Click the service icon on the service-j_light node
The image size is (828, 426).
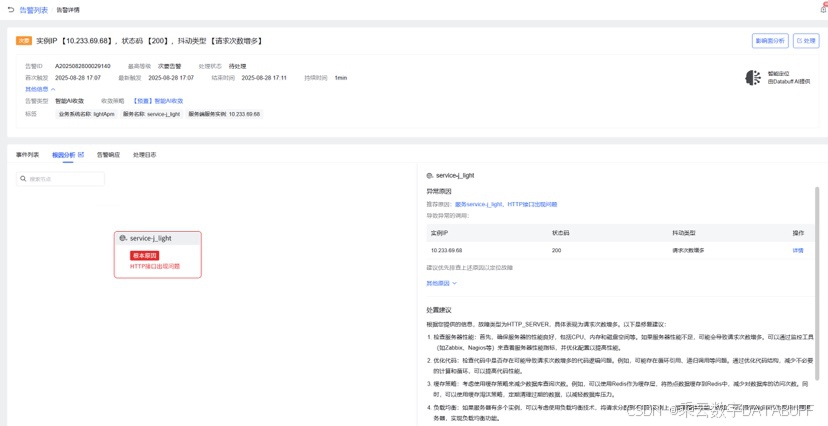pos(123,239)
